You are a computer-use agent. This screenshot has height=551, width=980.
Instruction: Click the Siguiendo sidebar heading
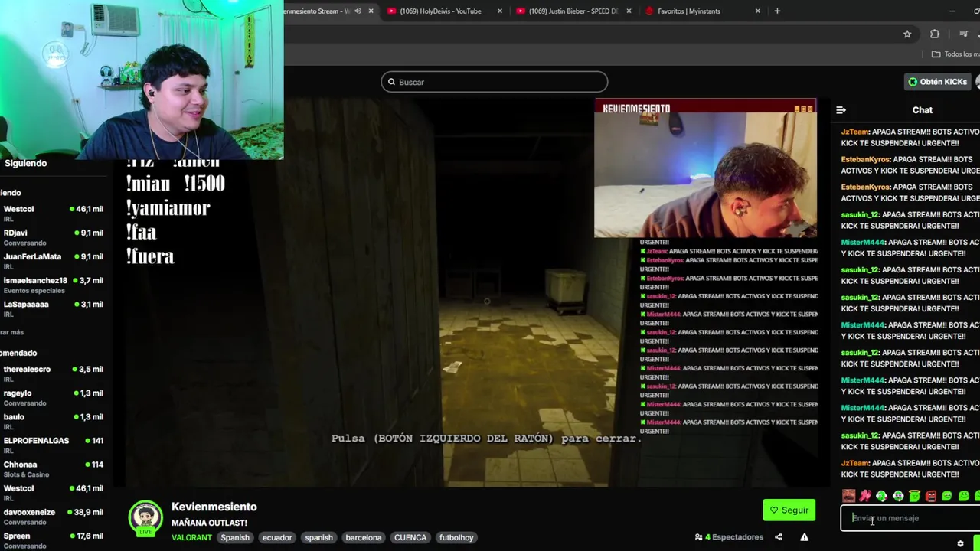(x=25, y=163)
